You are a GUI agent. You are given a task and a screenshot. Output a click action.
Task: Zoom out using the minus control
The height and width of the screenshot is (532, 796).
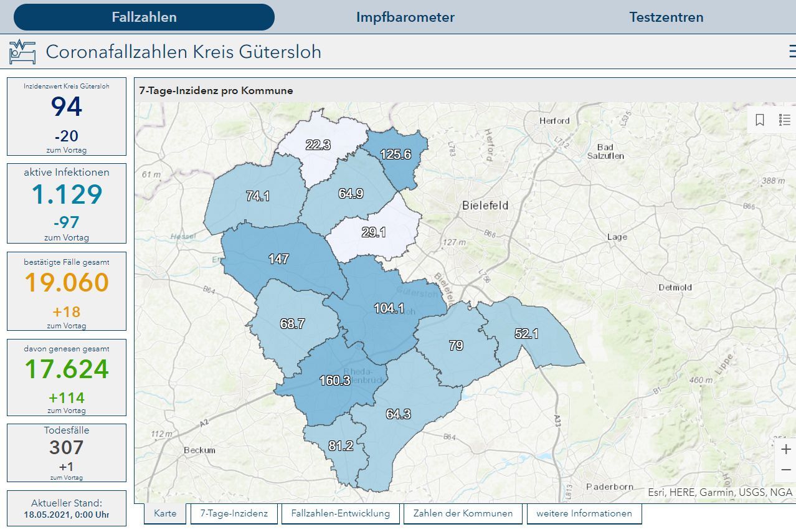(x=787, y=468)
